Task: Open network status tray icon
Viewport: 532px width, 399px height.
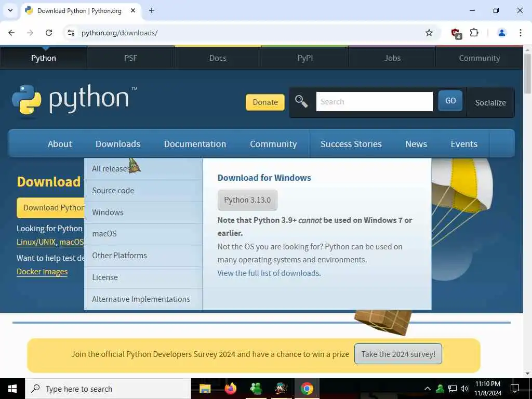Action: click(x=453, y=389)
